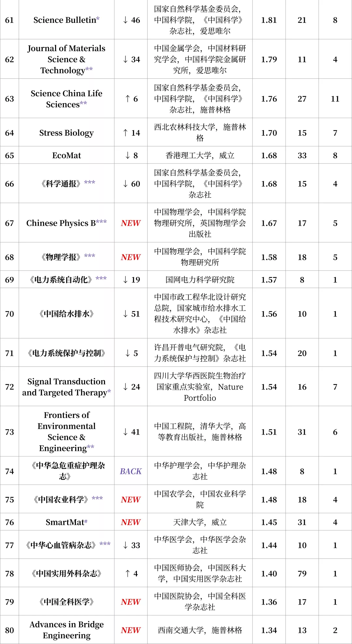Click the BACK label in row 74
This screenshot has height=644, width=352.
(x=131, y=471)
